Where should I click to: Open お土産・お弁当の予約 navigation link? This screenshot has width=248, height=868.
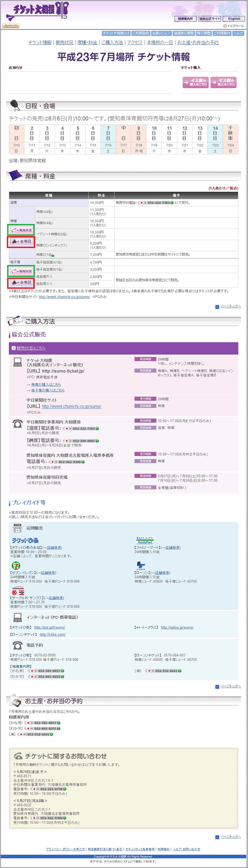(198, 42)
